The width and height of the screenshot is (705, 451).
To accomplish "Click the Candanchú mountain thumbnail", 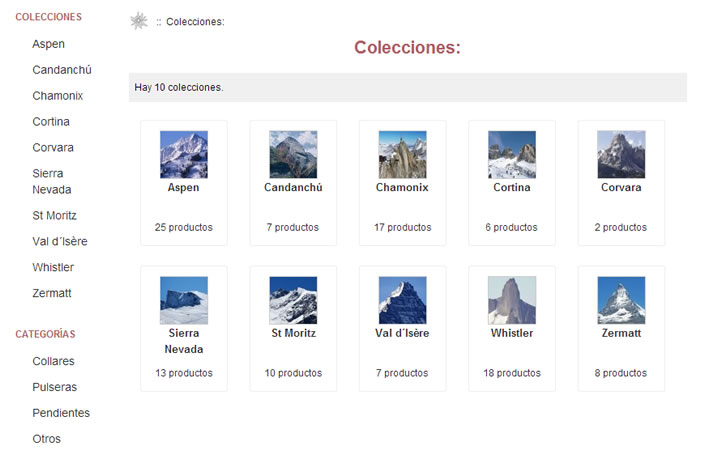I will click(x=293, y=155).
